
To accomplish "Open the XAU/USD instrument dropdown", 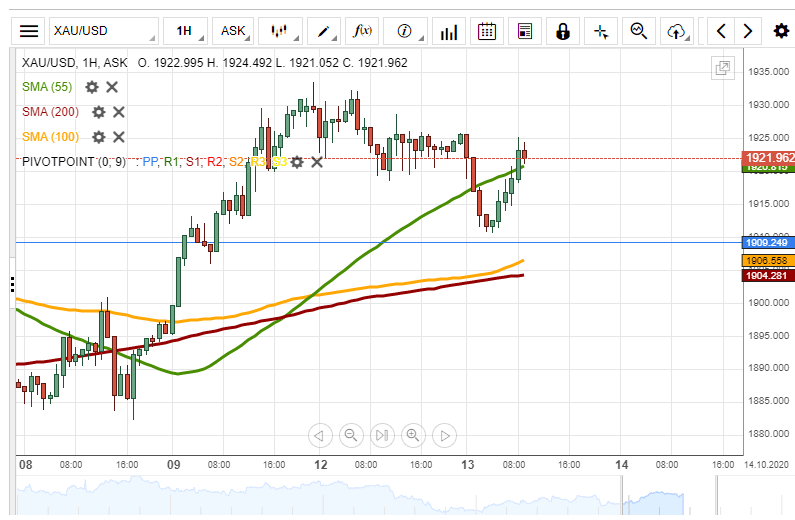I will tap(103, 31).
